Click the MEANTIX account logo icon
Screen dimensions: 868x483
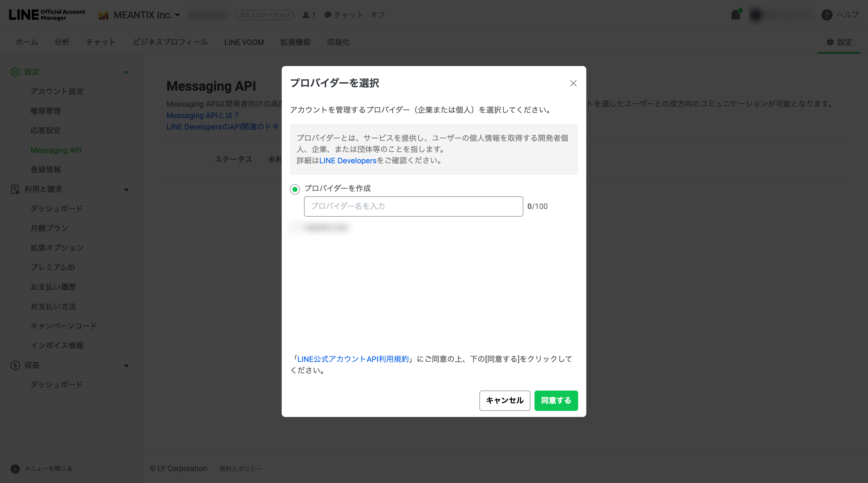pyautogui.click(x=104, y=15)
